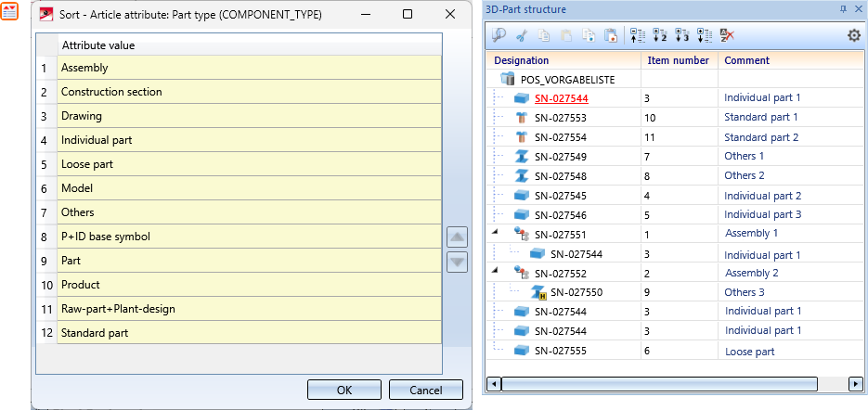Select the Loose part attribute value row
Viewport: 868px width, 410px height.
pyautogui.click(x=249, y=164)
